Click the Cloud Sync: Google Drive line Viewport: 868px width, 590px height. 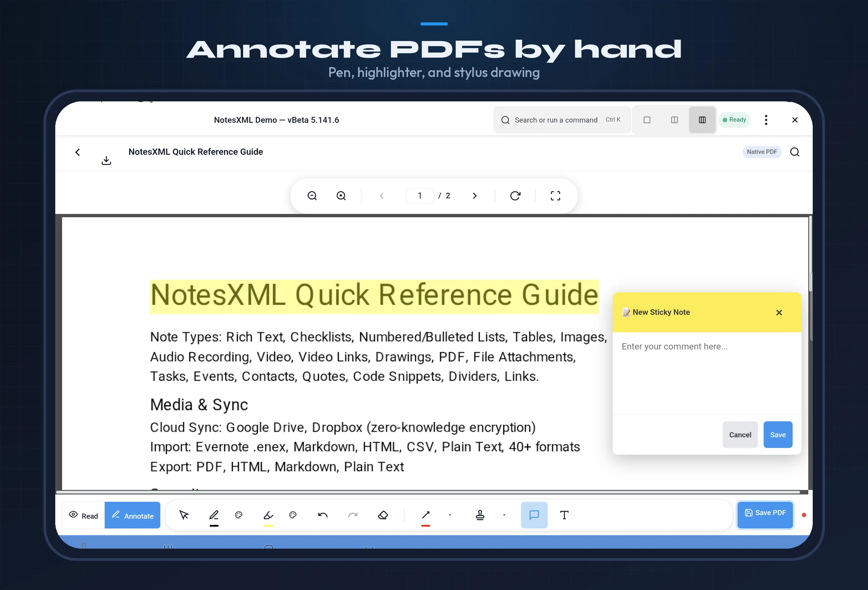pyautogui.click(x=343, y=427)
